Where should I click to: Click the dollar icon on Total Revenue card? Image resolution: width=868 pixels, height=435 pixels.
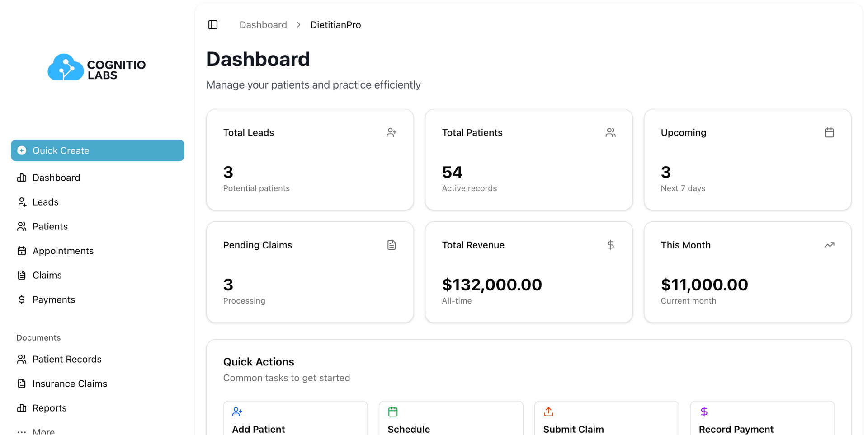tap(610, 245)
